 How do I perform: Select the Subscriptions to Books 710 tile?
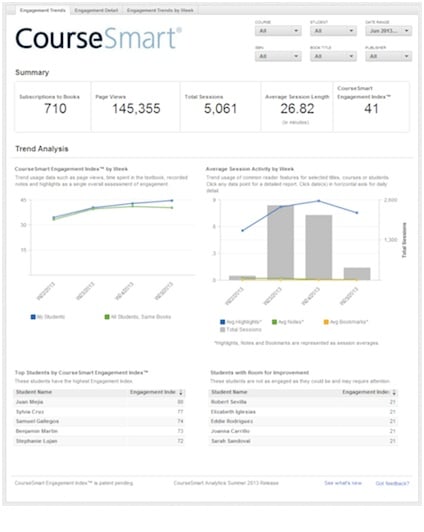coord(53,106)
